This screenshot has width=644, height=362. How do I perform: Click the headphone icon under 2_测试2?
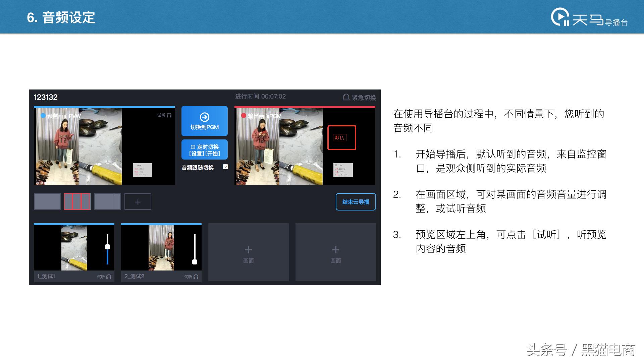pyautogui.click(x=196, y=277)
